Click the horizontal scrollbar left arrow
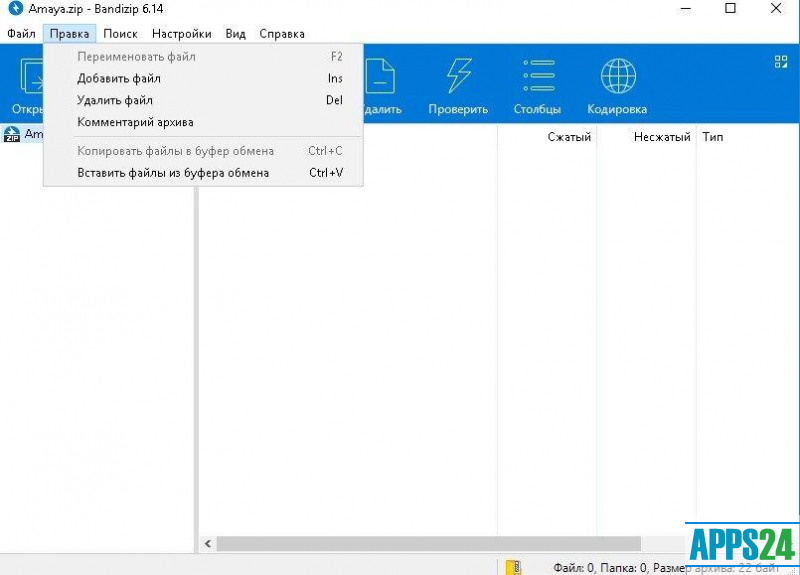800x575 pixels. tap(208, 544)
